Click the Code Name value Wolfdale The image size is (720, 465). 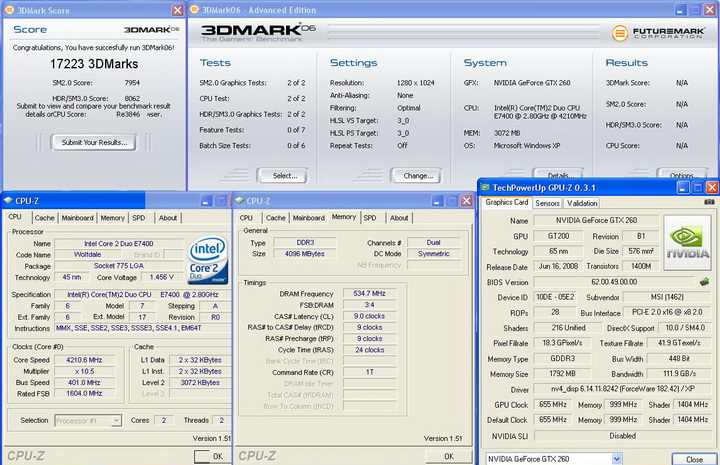tap(87, 254)
